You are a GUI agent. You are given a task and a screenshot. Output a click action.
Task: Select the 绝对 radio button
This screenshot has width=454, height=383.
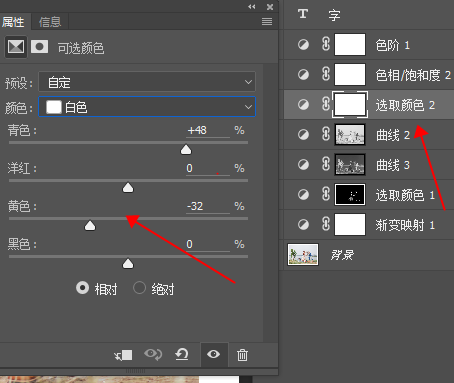click(x=139, y=288)
